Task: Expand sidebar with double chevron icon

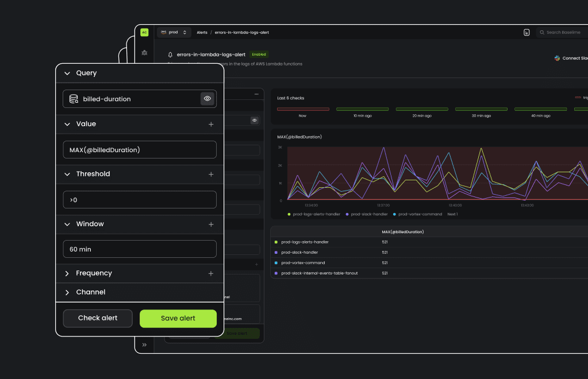Action: [144, 345]
